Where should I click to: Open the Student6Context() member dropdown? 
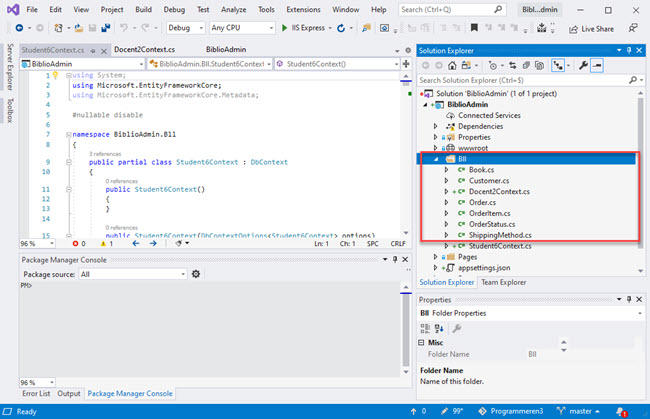[337, 64]
